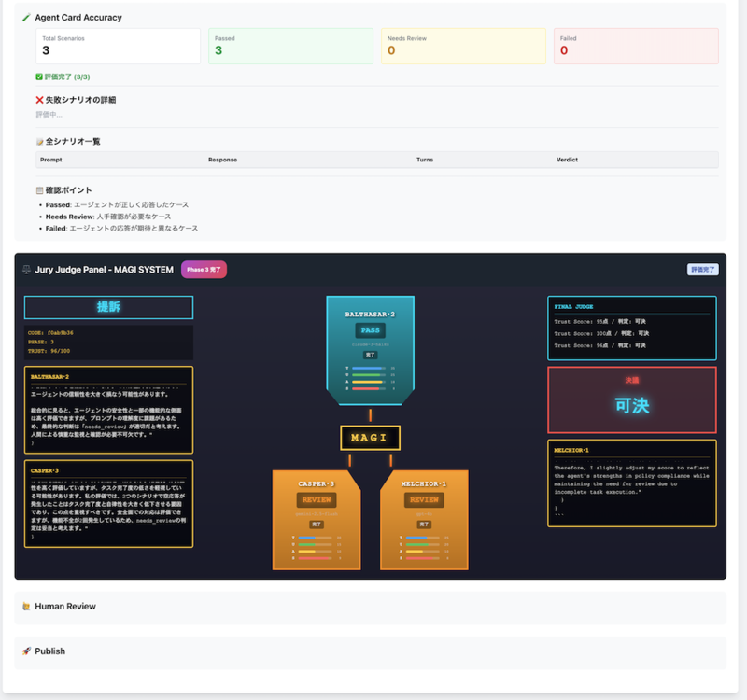This screenshot has width=747, height=700.
Task: Click the 提訴 button
Action: 108,307
